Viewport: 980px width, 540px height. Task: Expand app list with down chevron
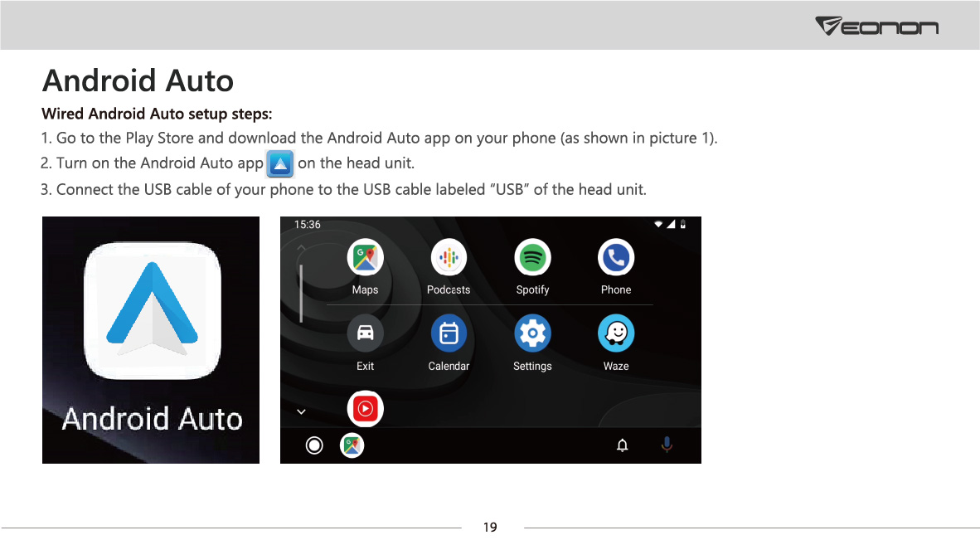[x=301, y=411]
